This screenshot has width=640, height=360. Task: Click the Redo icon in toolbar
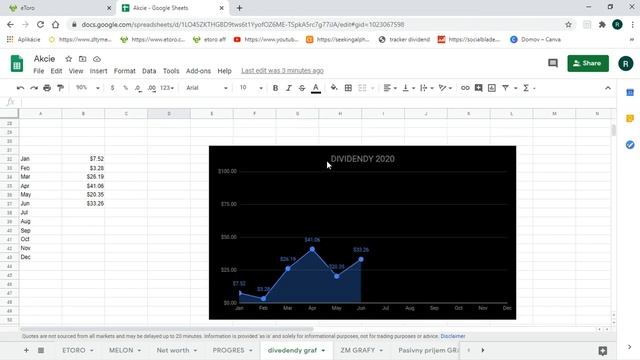click(34, 88)
